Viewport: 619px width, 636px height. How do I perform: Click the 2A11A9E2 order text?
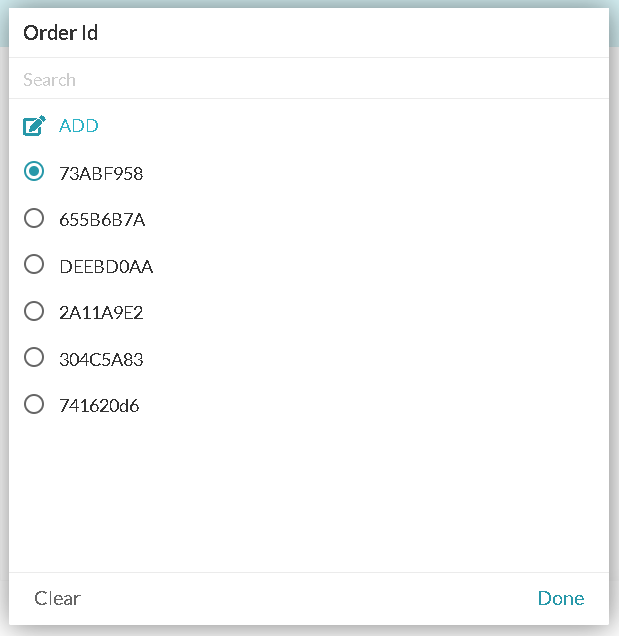point(101,313)
